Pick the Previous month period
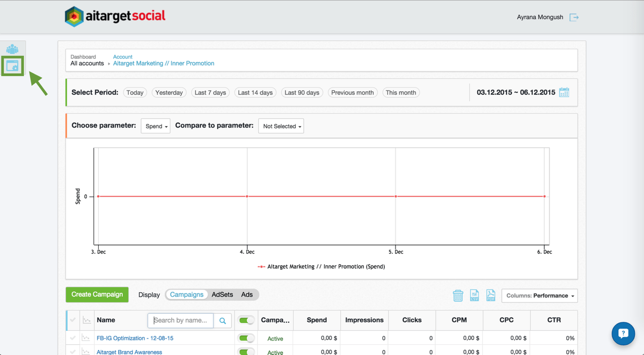The width and height of the screenshot is (644, 355). [353, 93]
